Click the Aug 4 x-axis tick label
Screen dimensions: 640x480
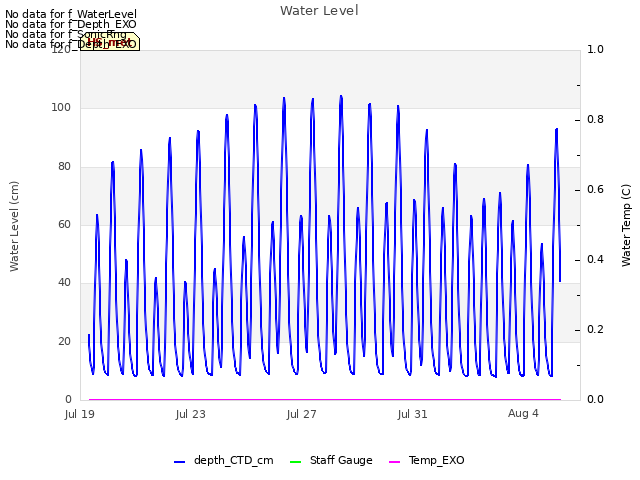tap(523, 413)
